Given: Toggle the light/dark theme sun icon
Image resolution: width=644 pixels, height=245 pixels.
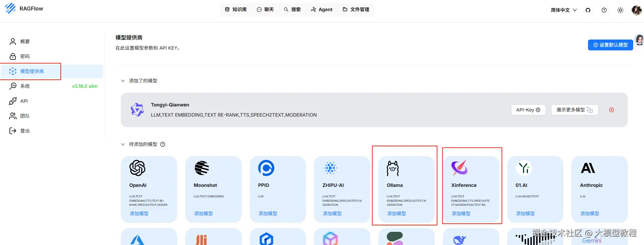Looking at the screenshot, I should pyautogui.click(x=620, y=10).
